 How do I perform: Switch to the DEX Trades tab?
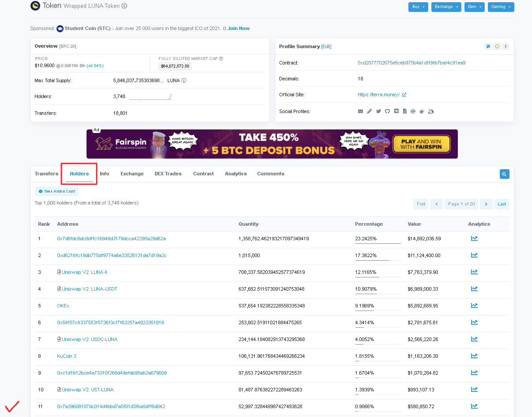point(168,174)
